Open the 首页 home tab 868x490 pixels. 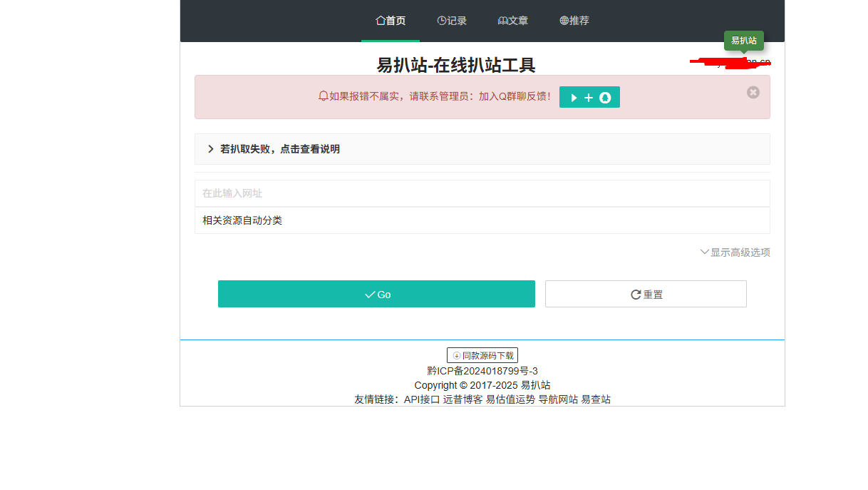pyautogui.click(x=391, y=21)
